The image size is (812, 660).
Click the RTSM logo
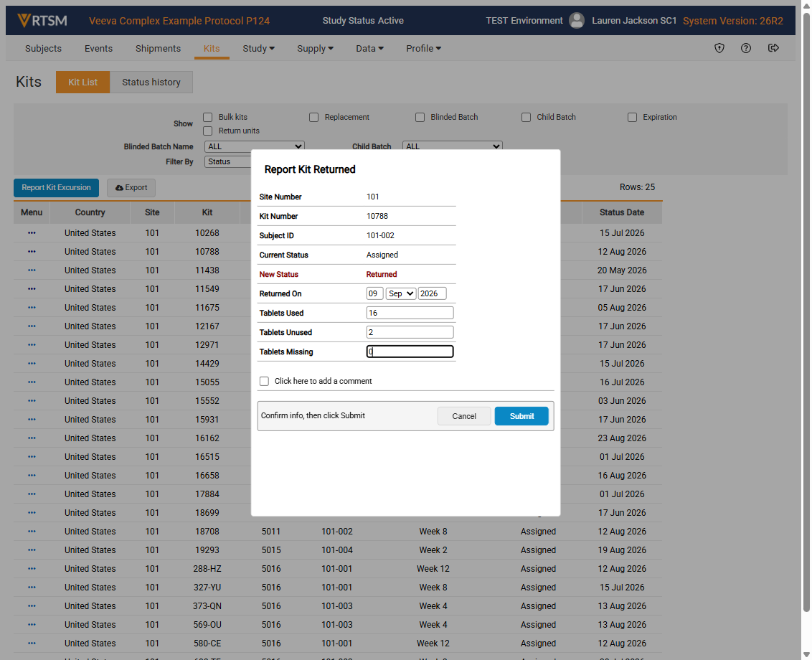42,21
